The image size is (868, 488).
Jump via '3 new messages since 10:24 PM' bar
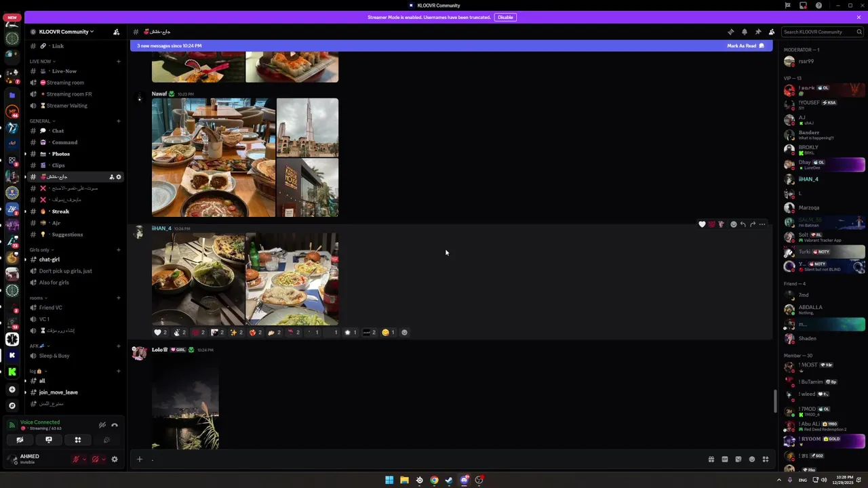[170, 45]
